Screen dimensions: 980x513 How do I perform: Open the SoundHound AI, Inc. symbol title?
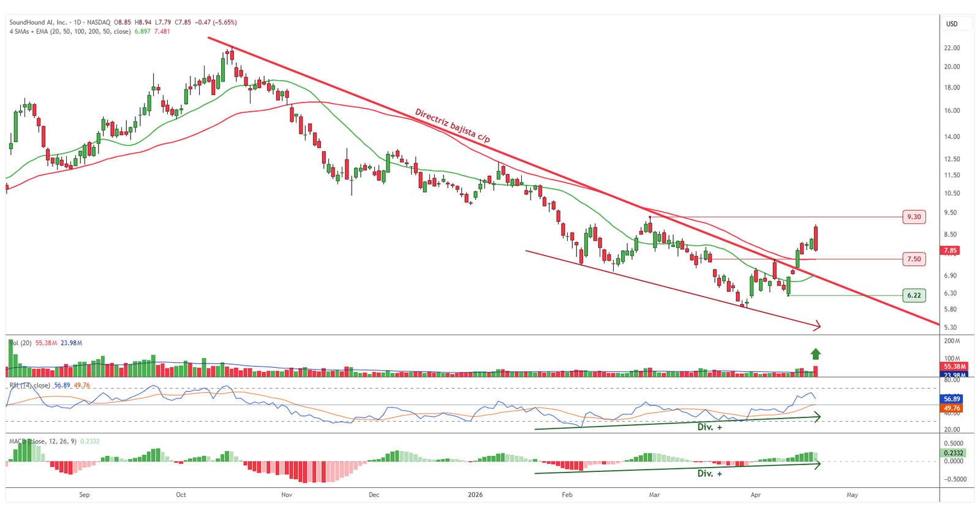pos(38,22)
